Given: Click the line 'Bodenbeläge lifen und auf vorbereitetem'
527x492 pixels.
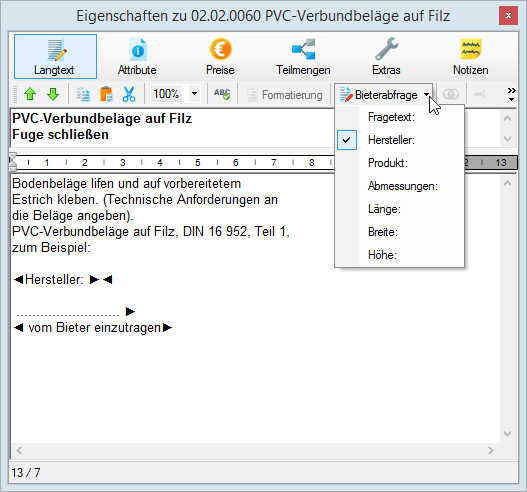Looking at the screenshot, I should [126, 184].
